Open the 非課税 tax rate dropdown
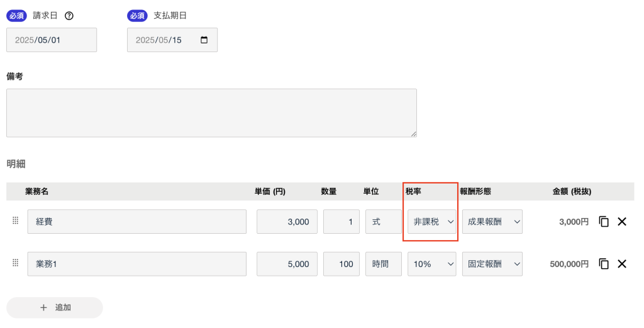This screenshot has width=644, height=328. click(432, 222)
